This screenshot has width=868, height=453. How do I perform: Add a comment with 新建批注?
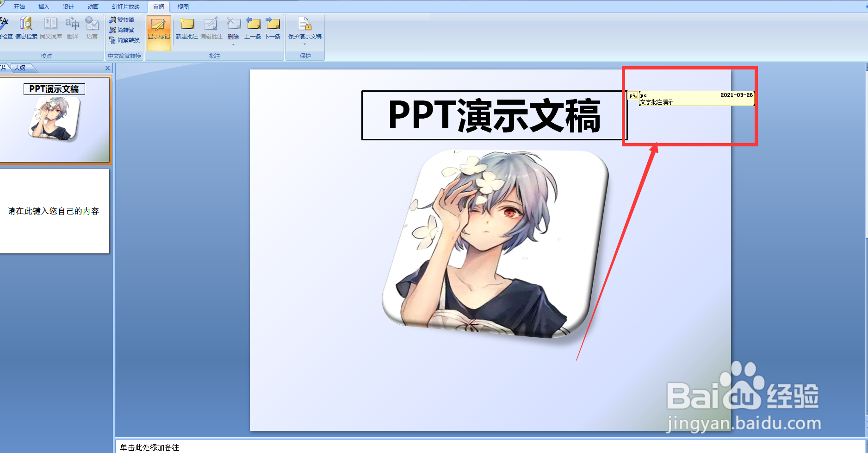(187, 28)
